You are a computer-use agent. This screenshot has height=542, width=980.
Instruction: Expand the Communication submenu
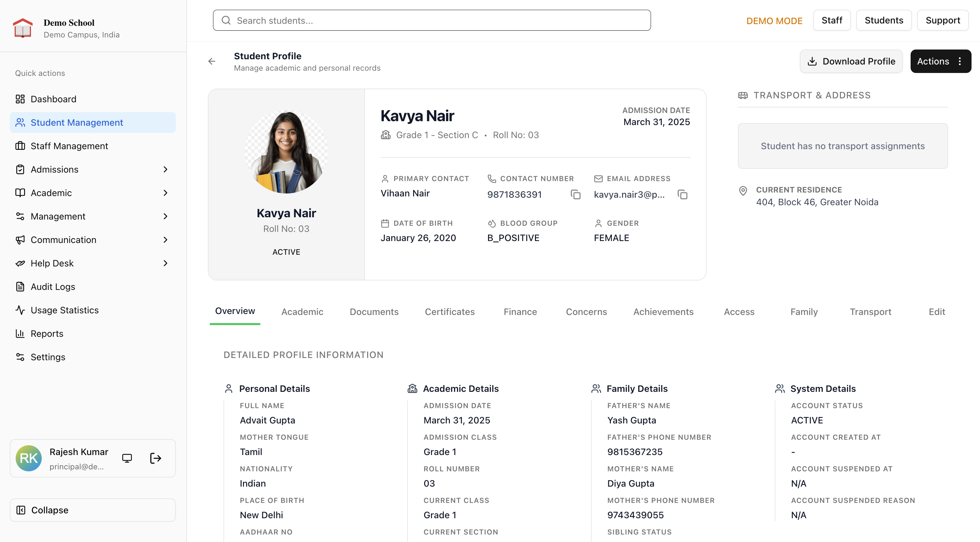(x=165, y=240)
